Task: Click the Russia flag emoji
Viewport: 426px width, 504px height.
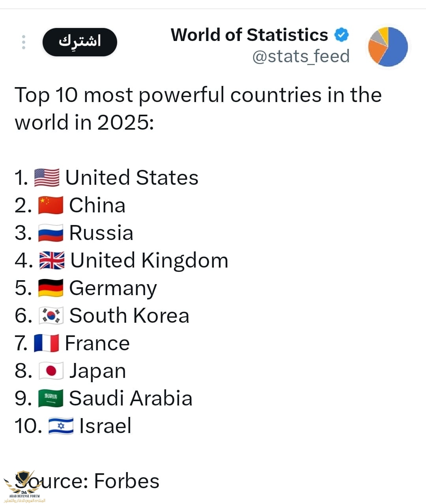Action: 50,233
